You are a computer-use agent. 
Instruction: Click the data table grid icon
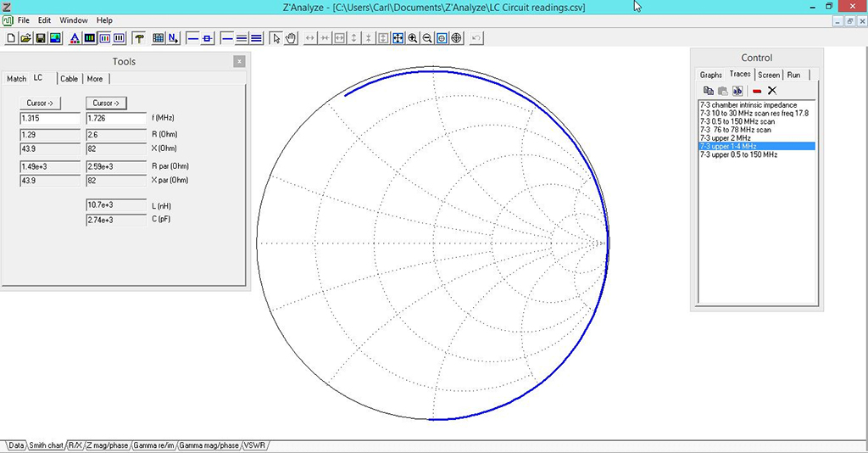point(159,38)
